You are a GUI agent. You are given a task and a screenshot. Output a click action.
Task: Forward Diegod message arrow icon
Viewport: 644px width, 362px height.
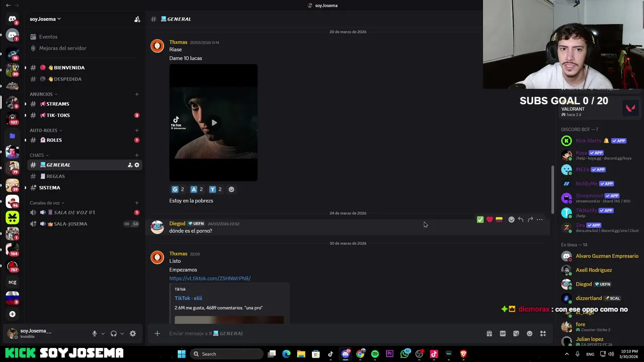530,220
